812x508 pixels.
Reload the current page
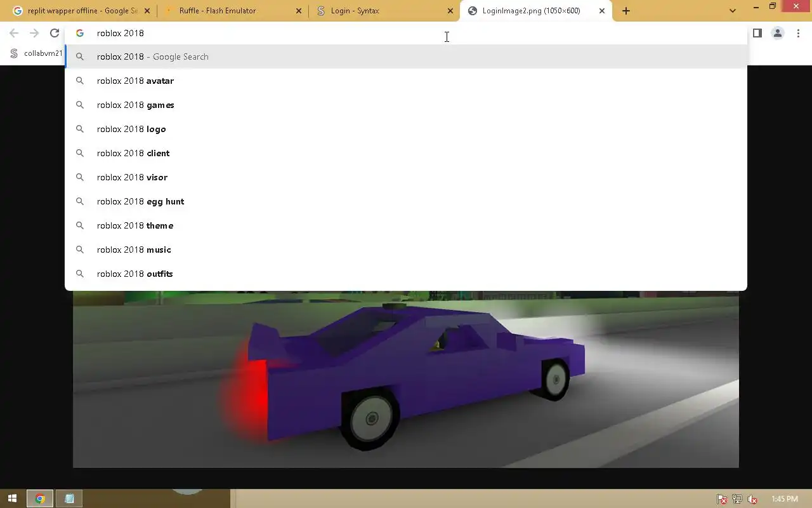(55, 33)
